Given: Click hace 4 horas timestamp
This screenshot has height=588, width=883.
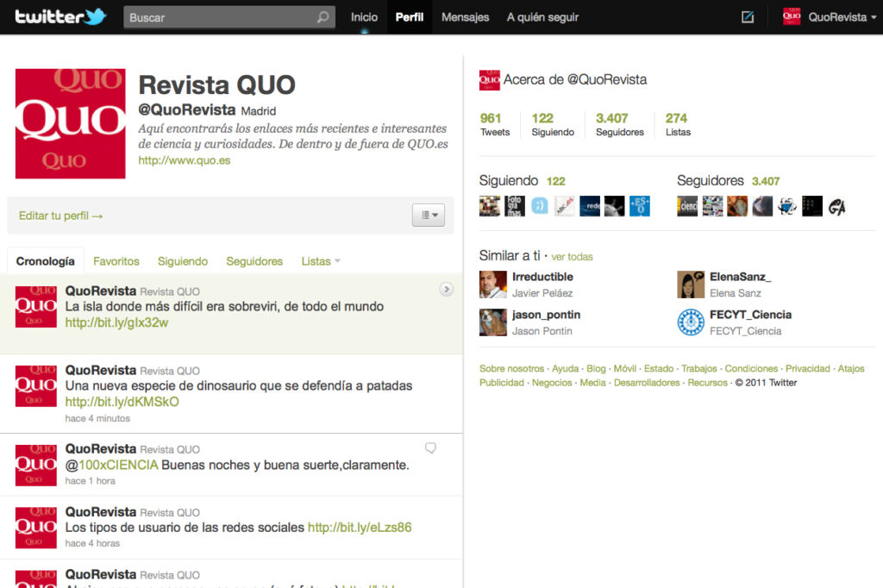Looking at the screenshot, I should (x=92, y=543).
